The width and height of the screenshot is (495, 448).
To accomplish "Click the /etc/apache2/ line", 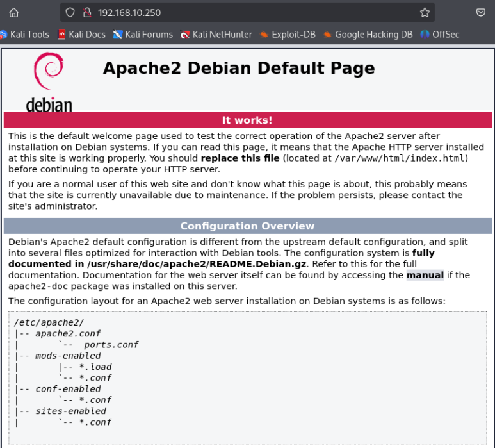I will [x=49, y=322].
